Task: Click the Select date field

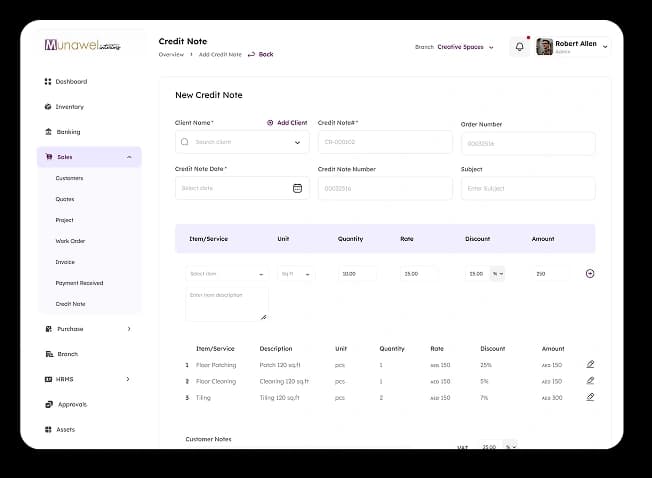Action: point(242,188)
